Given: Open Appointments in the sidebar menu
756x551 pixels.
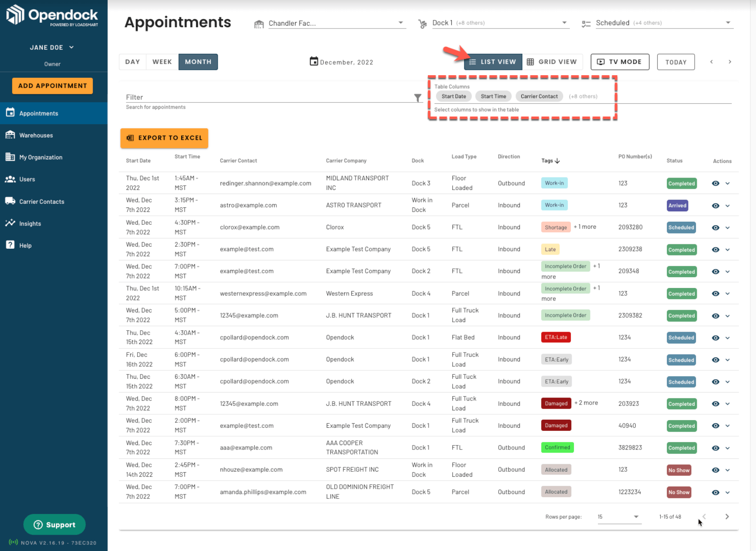Looking at the screenshot, I should (x=54, y=113).
